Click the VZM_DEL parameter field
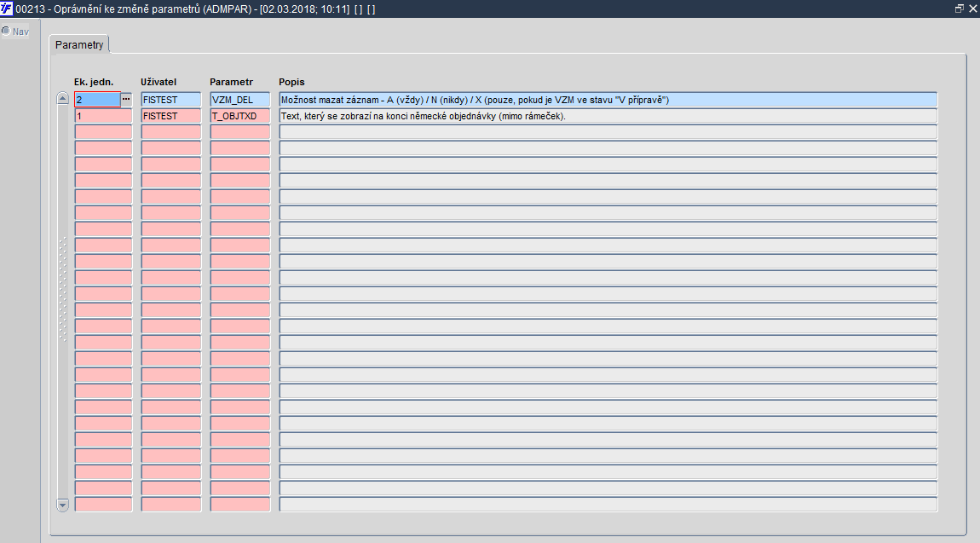Viewport: 980px width, 543px height. 240,100
